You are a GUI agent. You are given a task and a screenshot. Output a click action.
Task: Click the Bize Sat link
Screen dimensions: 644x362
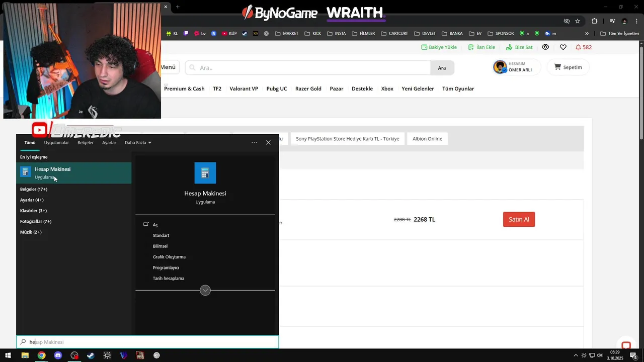(519, 47)
